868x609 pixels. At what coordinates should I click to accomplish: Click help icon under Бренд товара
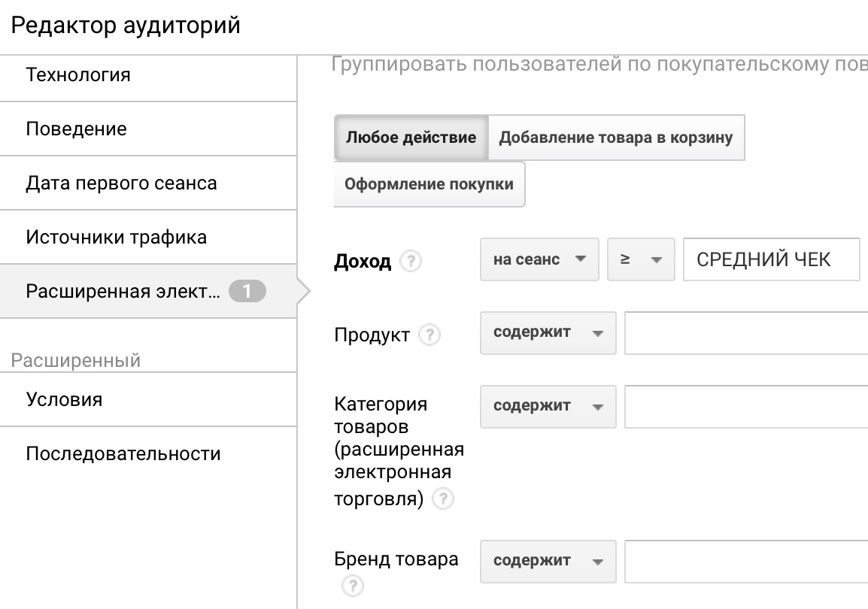pyautogui.click(x=351, y=586)
